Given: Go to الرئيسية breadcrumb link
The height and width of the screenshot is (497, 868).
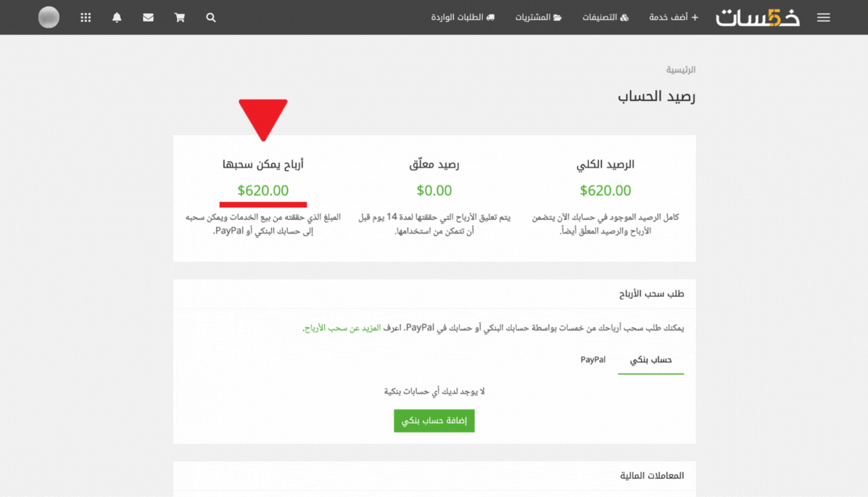Looking at the screenshot, I should pos(681,70).
